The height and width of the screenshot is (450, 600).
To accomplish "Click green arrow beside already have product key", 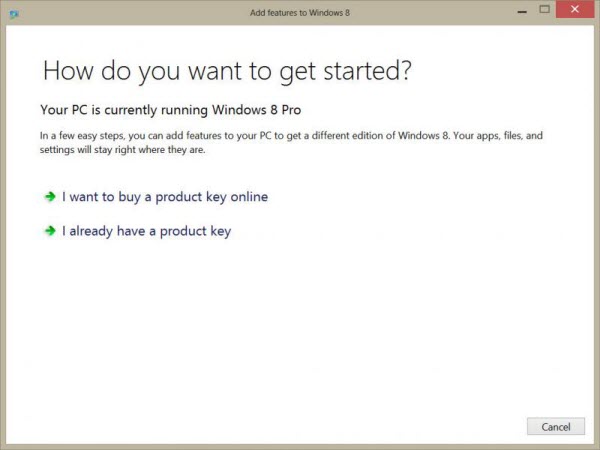I will [x=50, y=231].
